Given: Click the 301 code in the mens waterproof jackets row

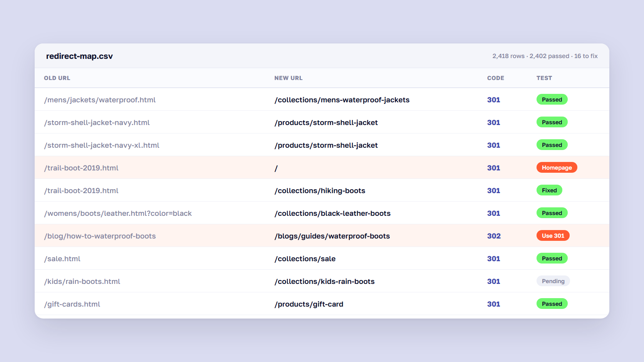Looking at the screenshot, I should (x=494, y=100).
